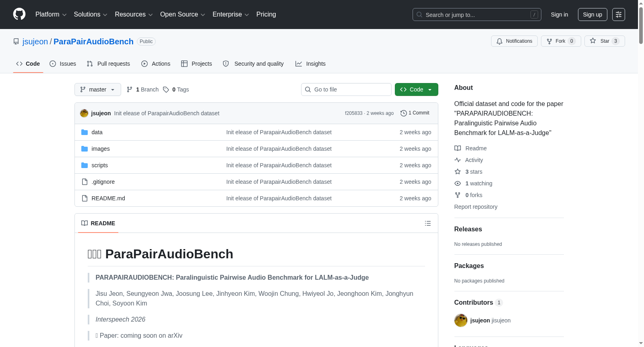Viewport: 644px width, 347px height.
Task: Expand the Platform menu
Action: click(x=51, y=15)
